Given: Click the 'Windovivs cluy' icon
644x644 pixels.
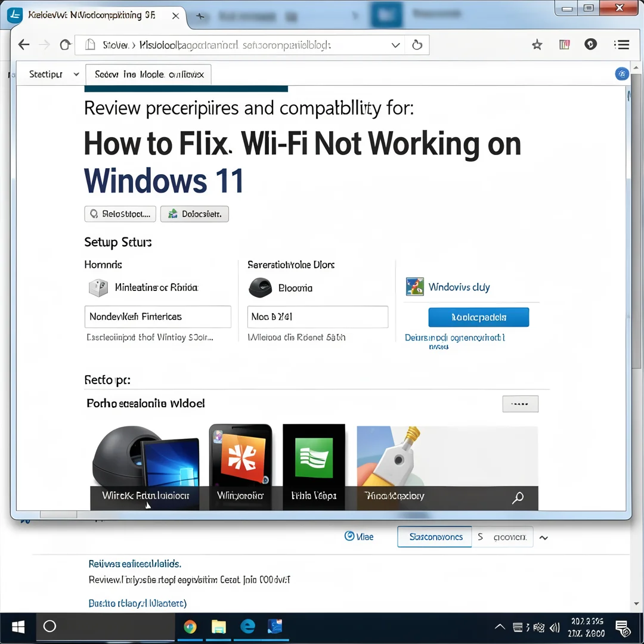Looking at the screenshot, I should (415, 287).
